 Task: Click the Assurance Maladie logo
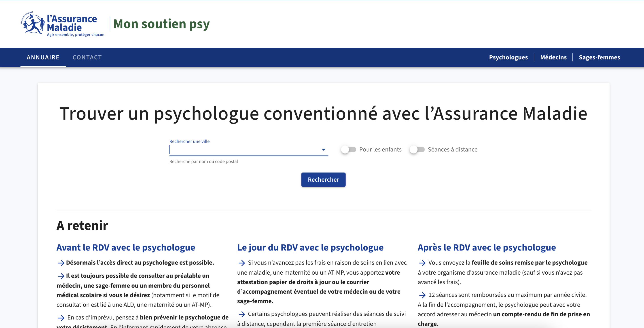click(62, 24)
